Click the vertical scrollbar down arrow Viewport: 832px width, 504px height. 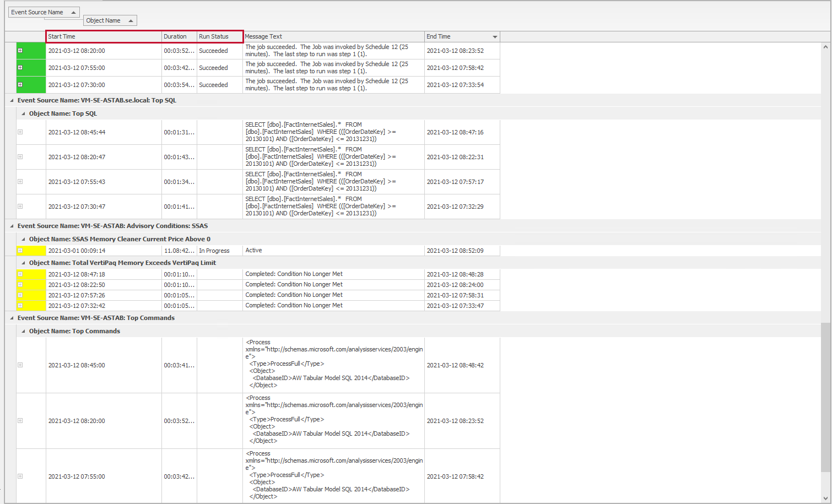pyautogui.click(x=825, y=498)
